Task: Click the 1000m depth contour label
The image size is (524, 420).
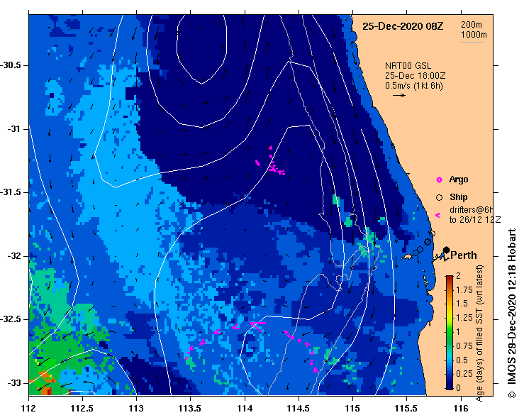Action: point(474,35)
